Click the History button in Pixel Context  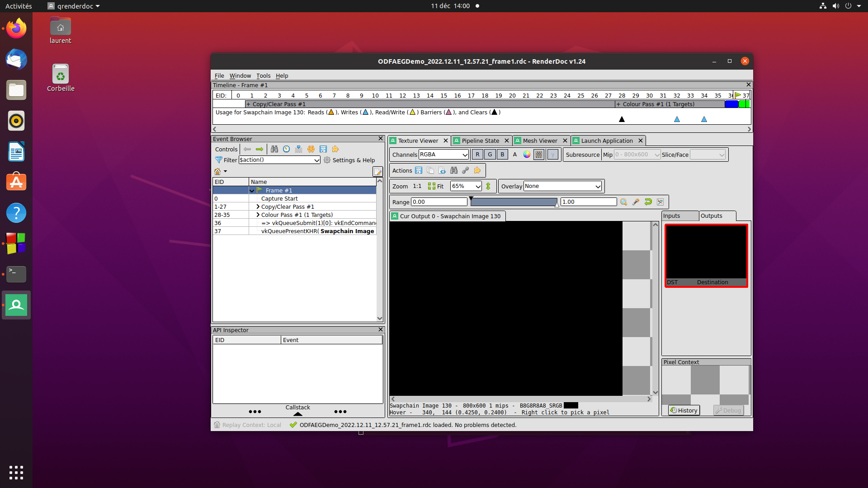[684, 410]
